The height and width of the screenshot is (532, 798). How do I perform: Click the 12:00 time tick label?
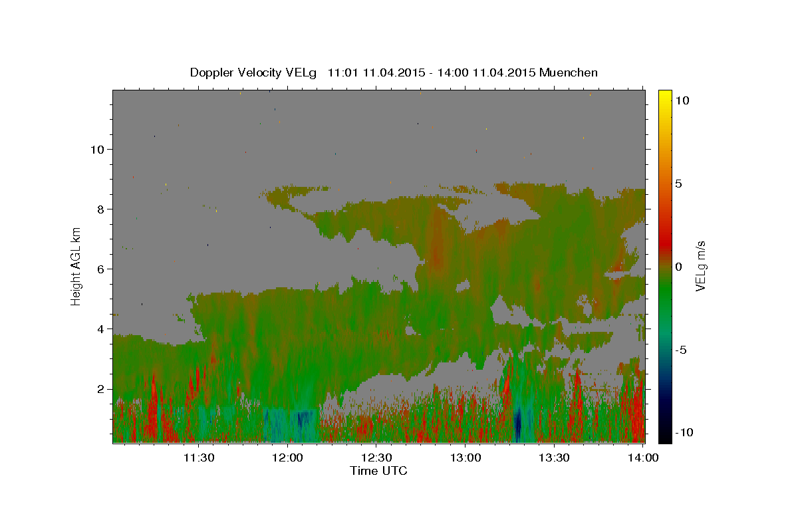click(287, 458)
